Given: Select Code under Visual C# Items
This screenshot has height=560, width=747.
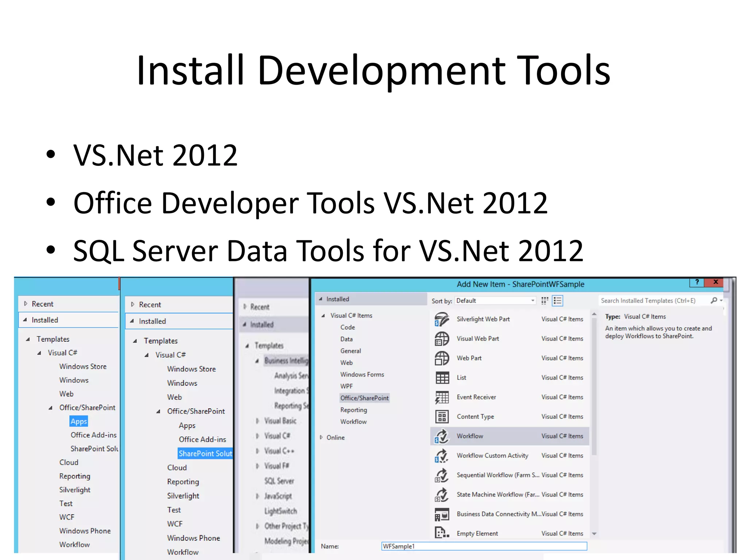Looking at the screenshot, I should (x=348, y=327).
